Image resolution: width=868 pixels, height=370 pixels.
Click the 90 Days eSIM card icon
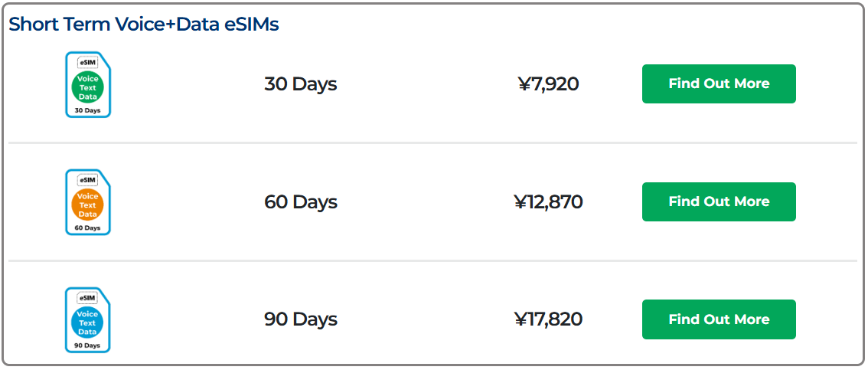coord(88,320)
